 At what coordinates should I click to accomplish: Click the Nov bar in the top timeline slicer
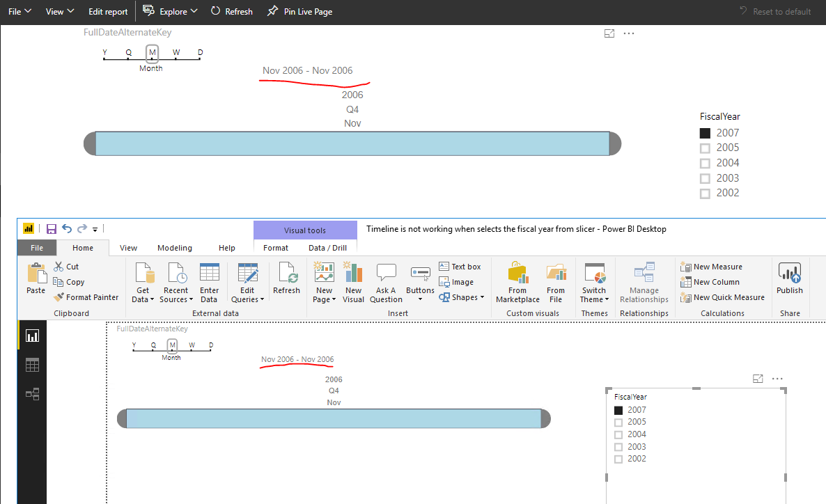click(352, 143)
